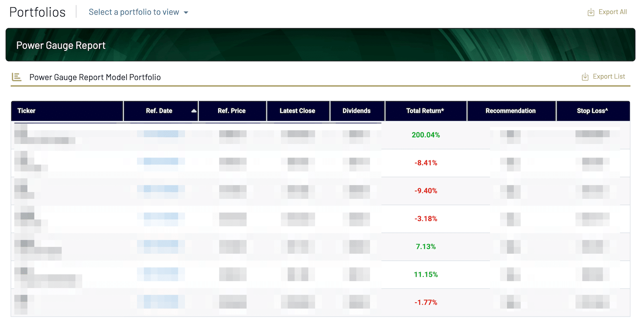
Task: Open the 'Select a portfolio to view' dropdown
Action: pos(134,12)
